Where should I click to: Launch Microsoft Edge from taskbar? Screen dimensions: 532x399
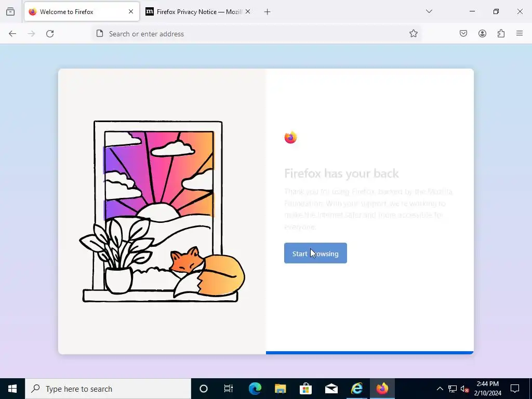coord(255,389)
